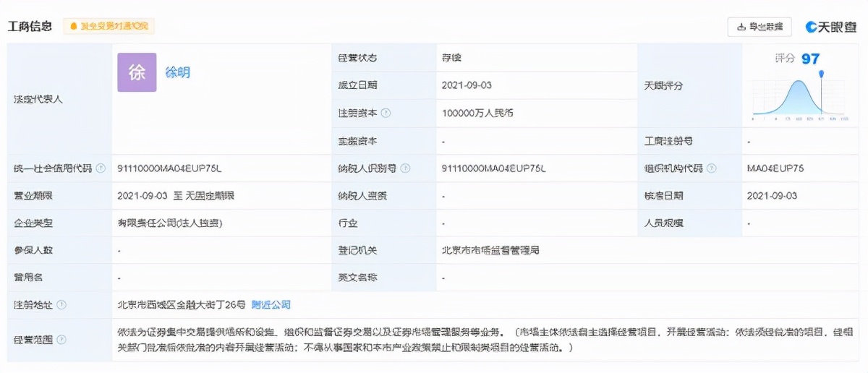This screenshot has width=868, height=373.
Task: Click the export data button
Action: [759, 27]
